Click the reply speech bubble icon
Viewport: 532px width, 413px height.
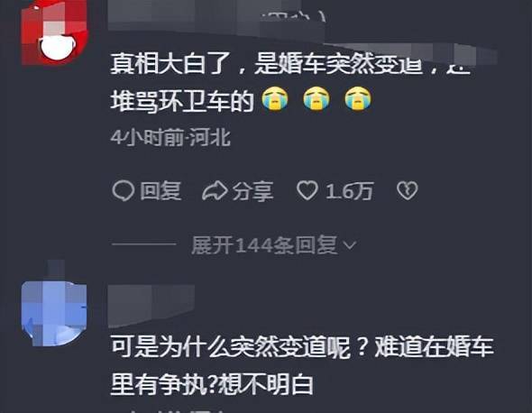(124, 191)
